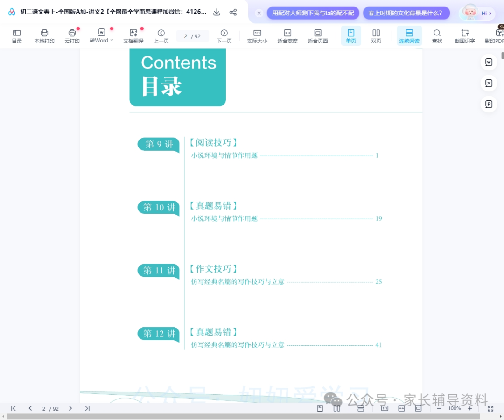Click the vertical scrollbar thumb at right
The image size is (504, 420).
click(503, 55)
